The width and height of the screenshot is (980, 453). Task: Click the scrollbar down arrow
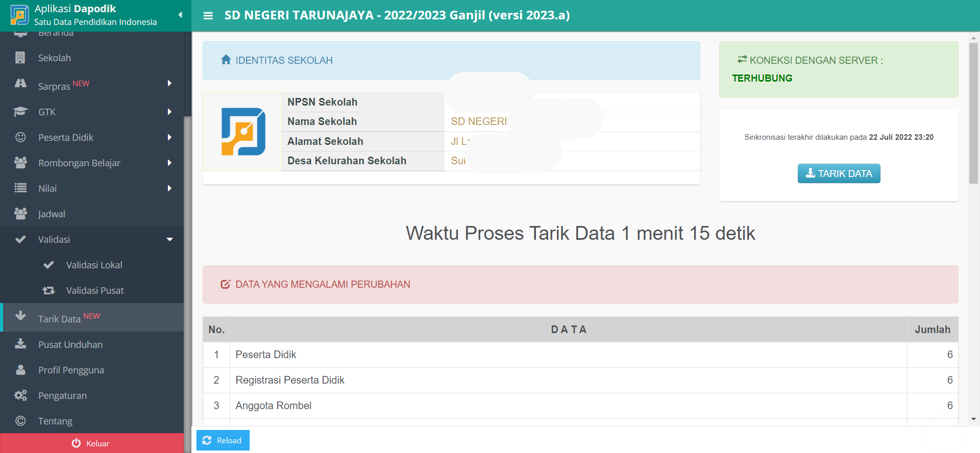click(x=974, y=419)
